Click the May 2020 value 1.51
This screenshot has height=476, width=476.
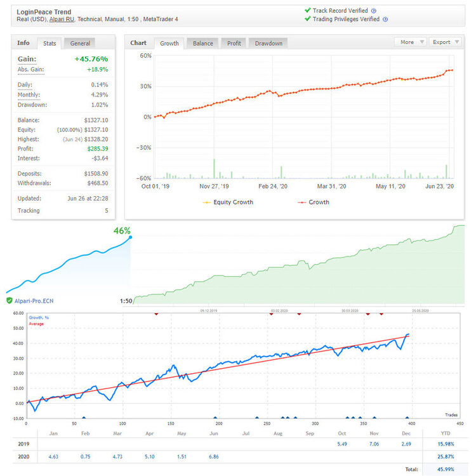point(182,456)
